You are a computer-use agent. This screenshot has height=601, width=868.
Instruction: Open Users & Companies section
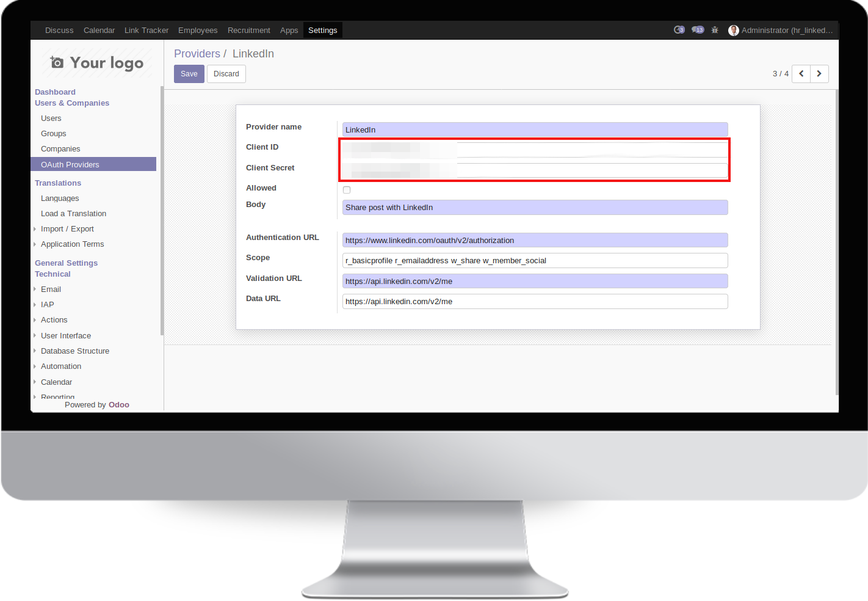click(x=72, y=103)
